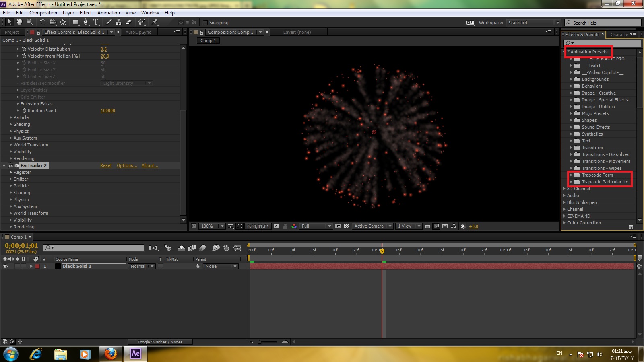Select the Pen tool
644x362 pixels.
pos(86,22)
